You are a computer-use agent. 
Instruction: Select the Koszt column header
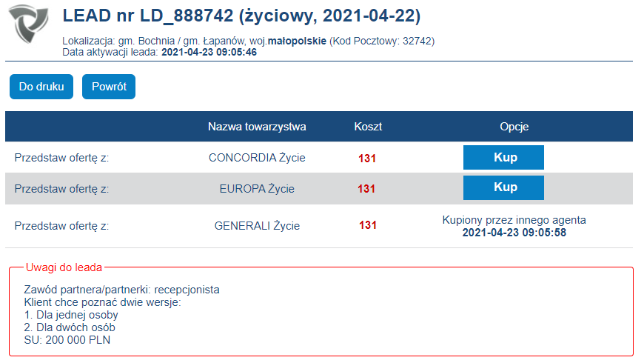(368, 127)
